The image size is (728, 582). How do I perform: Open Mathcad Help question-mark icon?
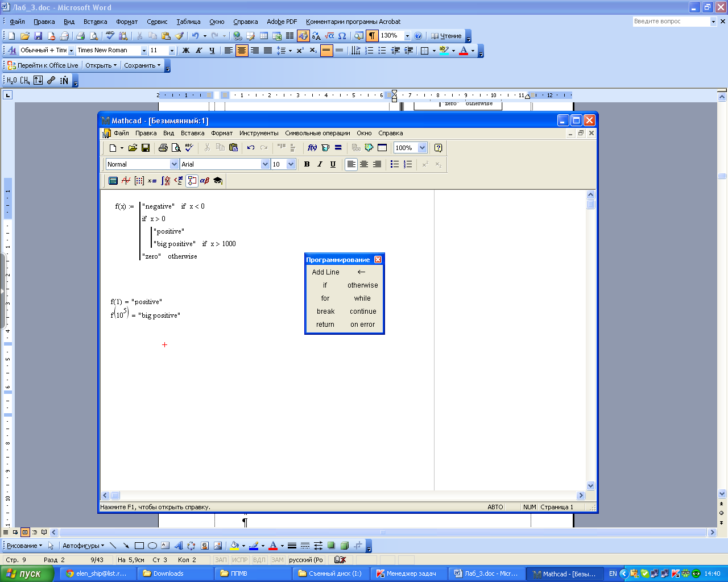pos(438,148)
